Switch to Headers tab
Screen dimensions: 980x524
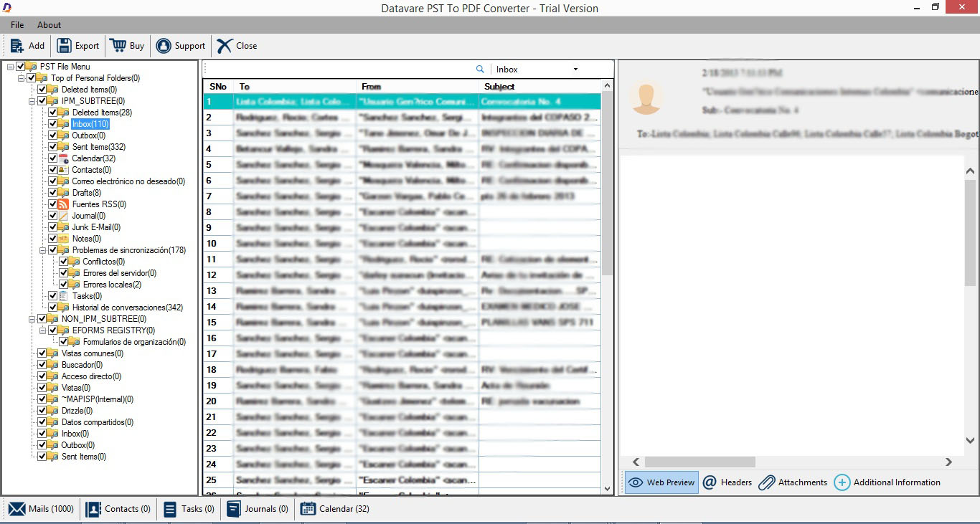727,482
